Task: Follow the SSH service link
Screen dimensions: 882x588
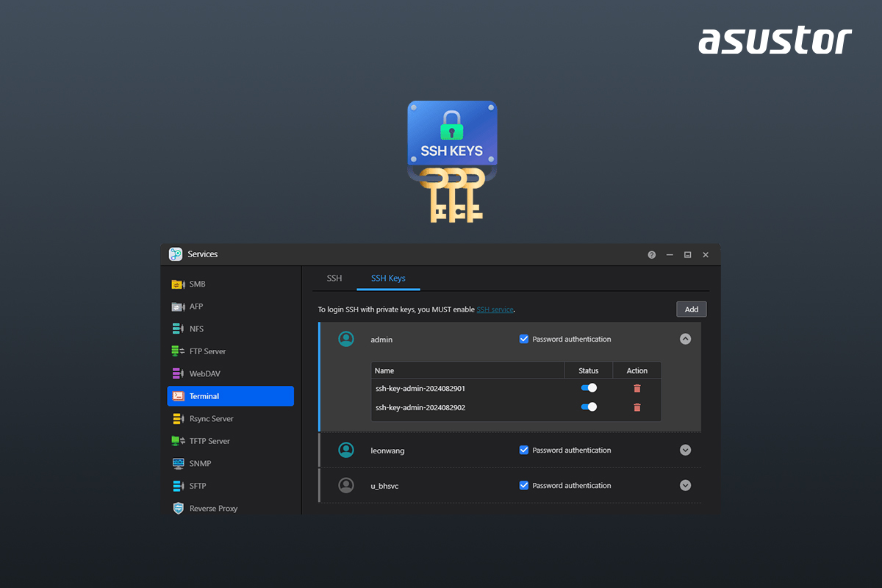Action: point(495,310)
